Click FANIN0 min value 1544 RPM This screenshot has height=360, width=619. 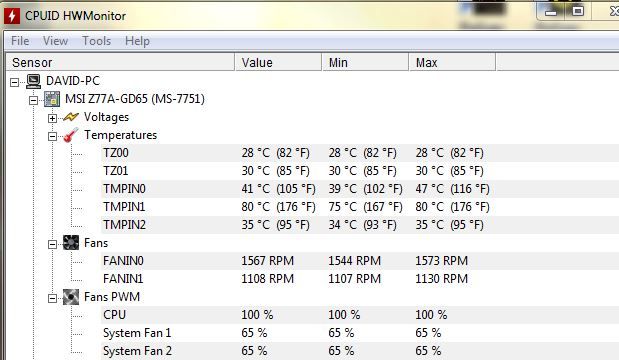355,261
